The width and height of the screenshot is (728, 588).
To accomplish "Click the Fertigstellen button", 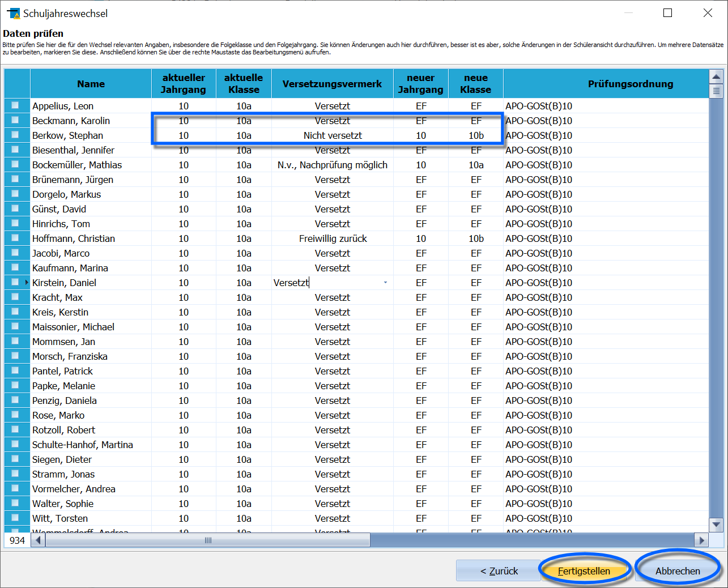I will click(x=584, y=570).
